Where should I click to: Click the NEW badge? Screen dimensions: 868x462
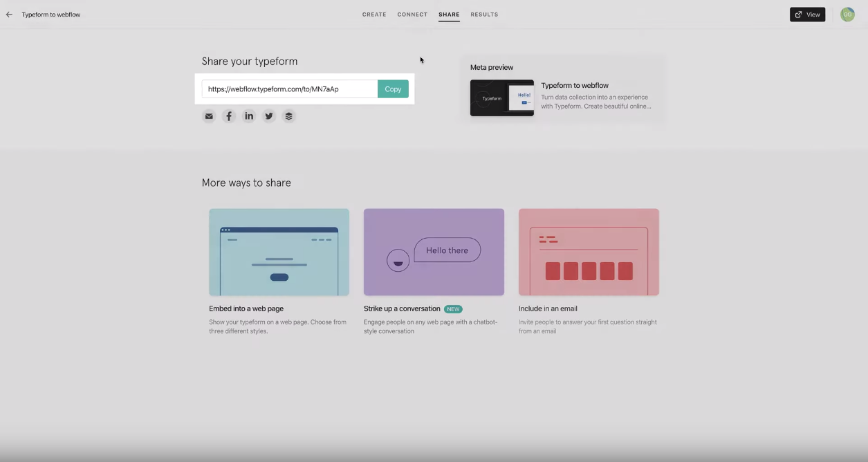tap(453, 309)
